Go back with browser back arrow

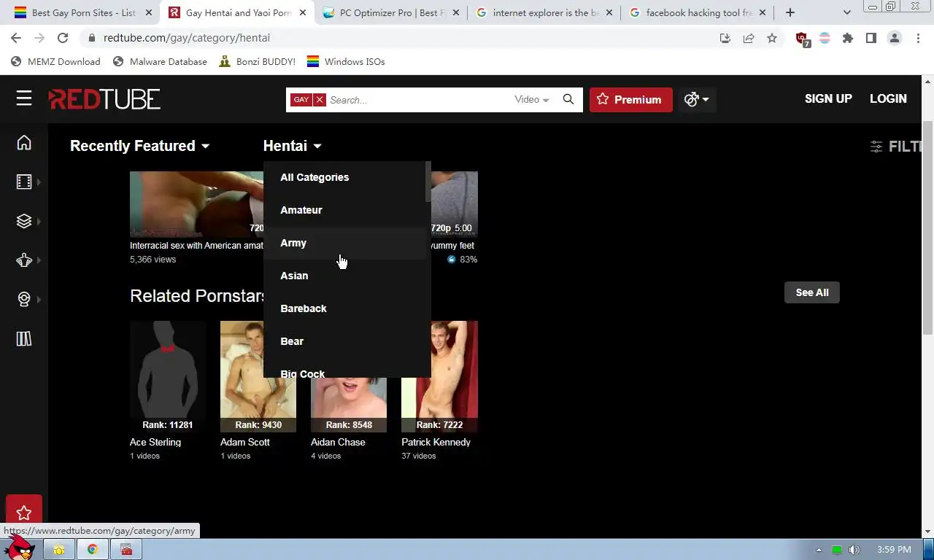tap(16, 38)
